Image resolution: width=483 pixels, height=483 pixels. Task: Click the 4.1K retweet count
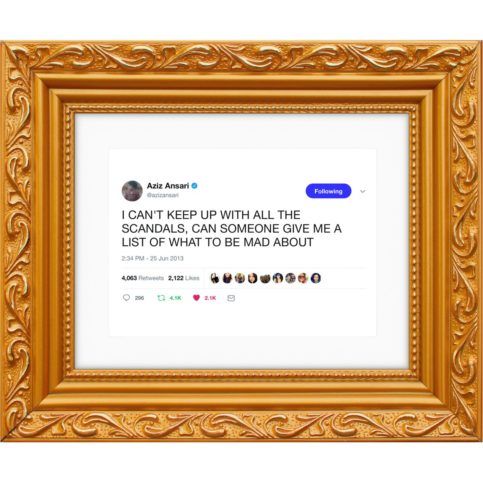tap(175, 298)
